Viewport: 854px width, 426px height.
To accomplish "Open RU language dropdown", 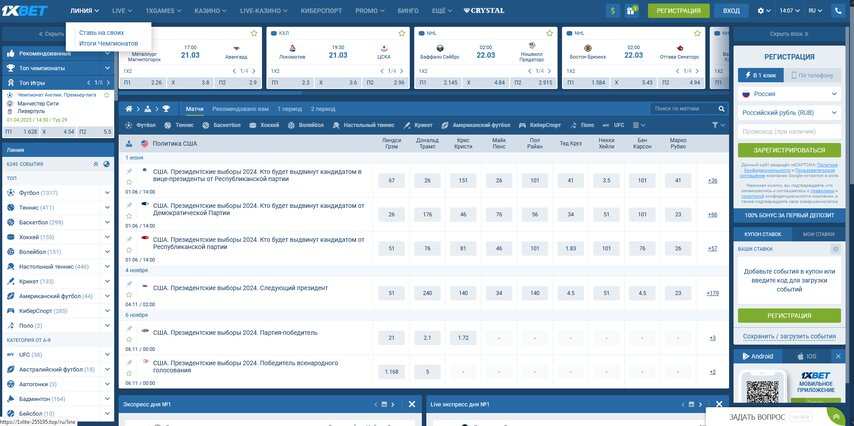I will [815, 10].
